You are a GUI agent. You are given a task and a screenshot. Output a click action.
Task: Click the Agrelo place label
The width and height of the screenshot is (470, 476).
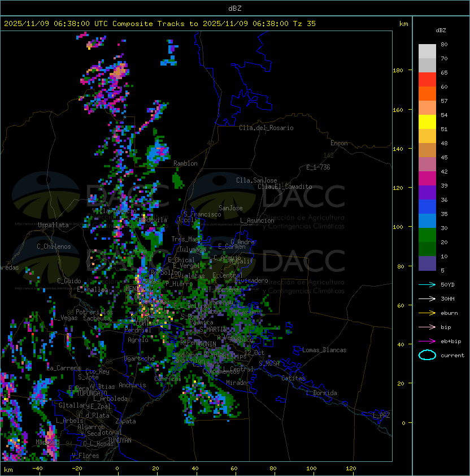[x=138, y=340]
